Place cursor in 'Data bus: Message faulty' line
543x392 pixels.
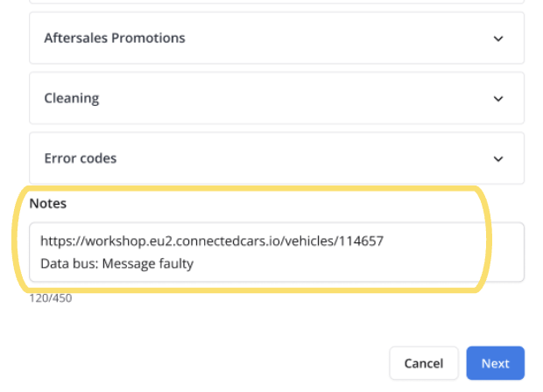click(x=116, y=262)
